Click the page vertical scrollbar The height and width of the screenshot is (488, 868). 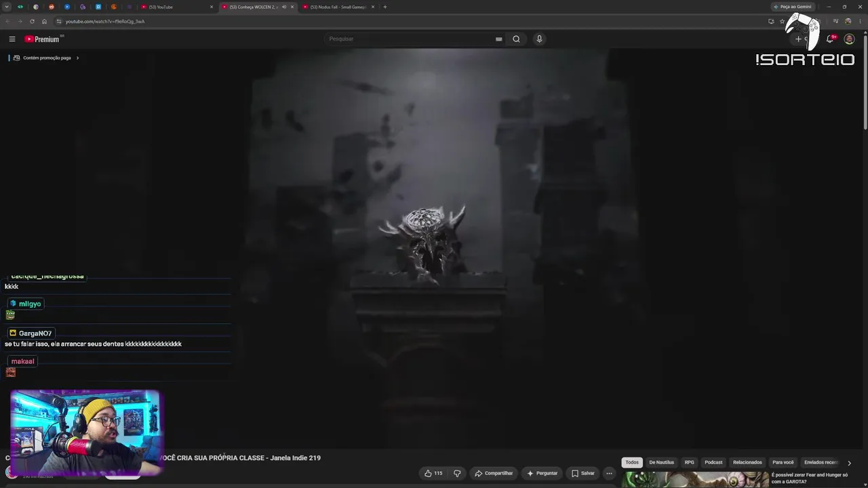pyautogui.click(x=865, y=81)
